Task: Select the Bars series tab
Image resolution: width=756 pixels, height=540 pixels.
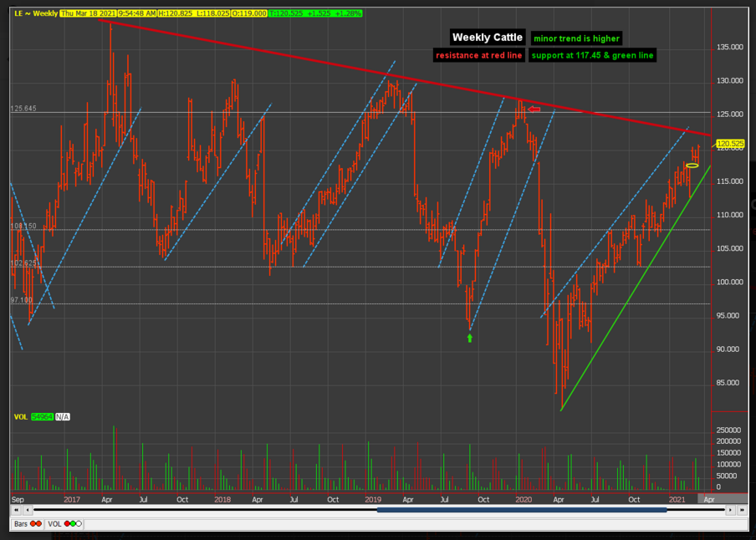Action: [28, 523]
